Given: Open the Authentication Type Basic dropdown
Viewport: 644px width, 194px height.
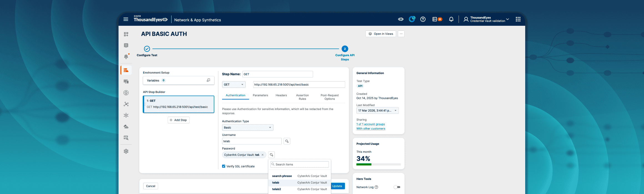Looking at the screenshot, I should (248, 127).
